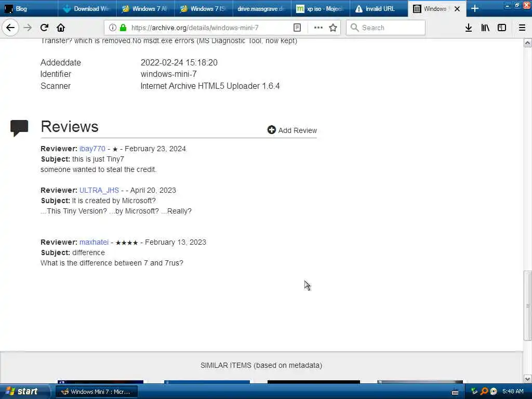Click the vertical scrollbar thumb
The image size is (532, 399).
pyautogui.click(x=527, y=305)
